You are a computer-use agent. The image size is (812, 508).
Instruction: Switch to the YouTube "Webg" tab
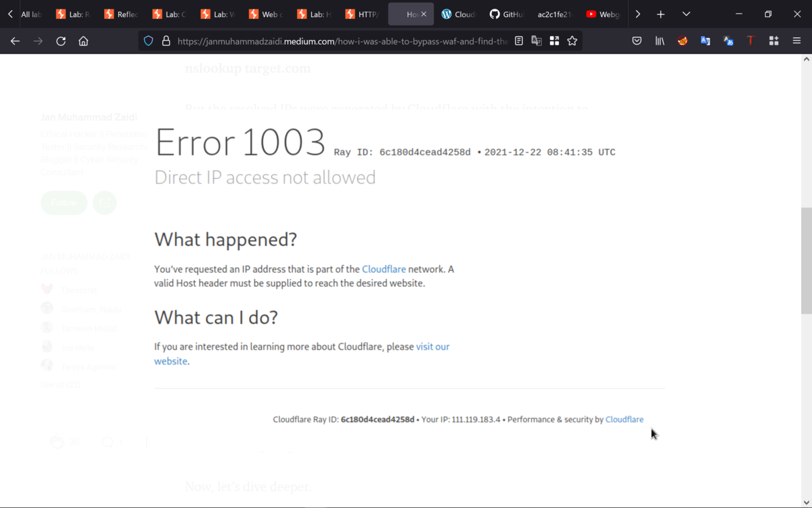tap(602, 14)
